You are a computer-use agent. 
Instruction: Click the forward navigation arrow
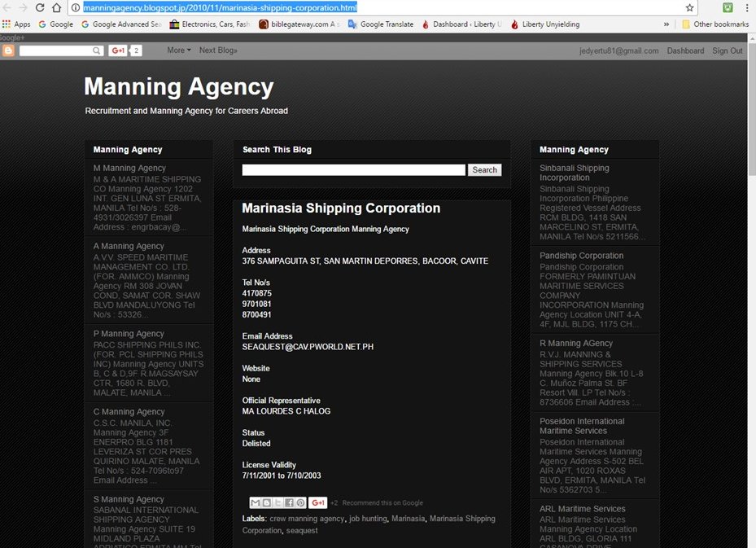[23, 7]
